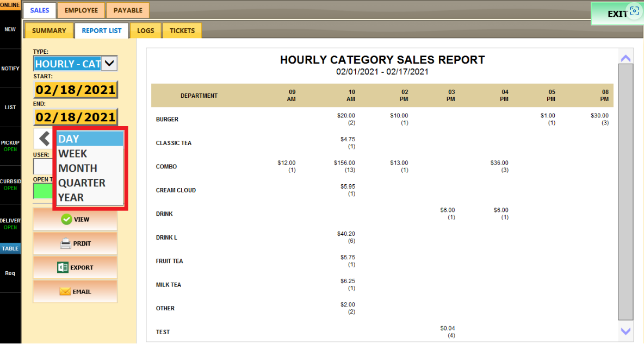
Task: Open the TICKETS tab
Action: (x=182, y=31)
